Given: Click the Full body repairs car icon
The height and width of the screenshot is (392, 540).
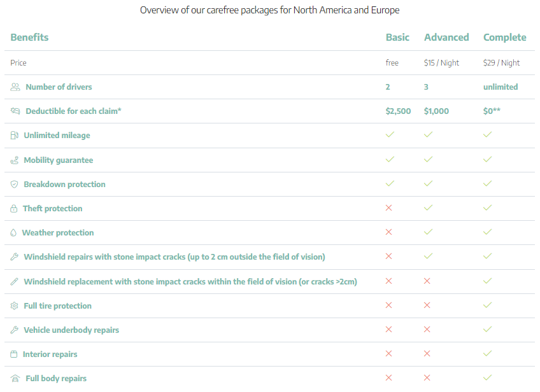Looking at the screenshot, I should [x=15, y=378].
